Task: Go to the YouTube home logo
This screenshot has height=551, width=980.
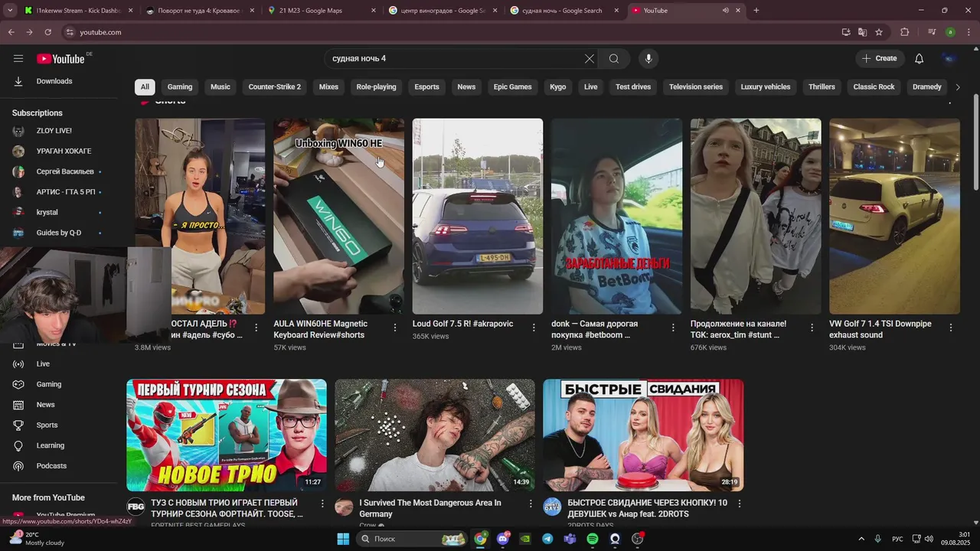Action: pyautogui.click(x=61, y=59)
